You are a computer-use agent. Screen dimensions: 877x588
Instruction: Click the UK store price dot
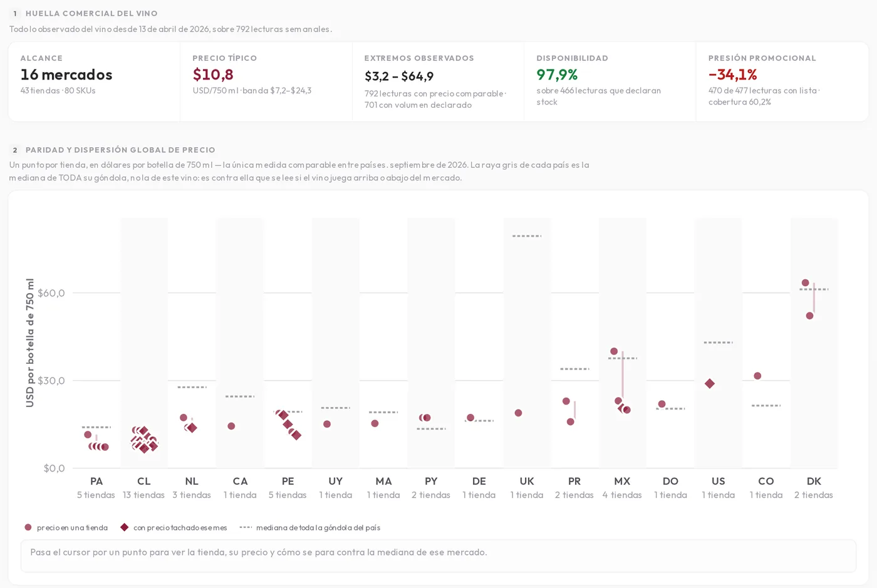click(518, 413)
